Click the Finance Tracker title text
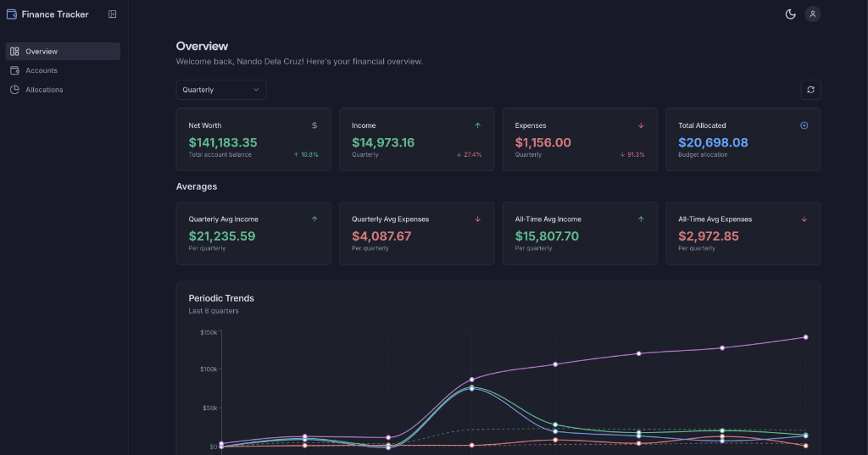The height and width of the screenshot is (455, 868). (x=55, y=14)
